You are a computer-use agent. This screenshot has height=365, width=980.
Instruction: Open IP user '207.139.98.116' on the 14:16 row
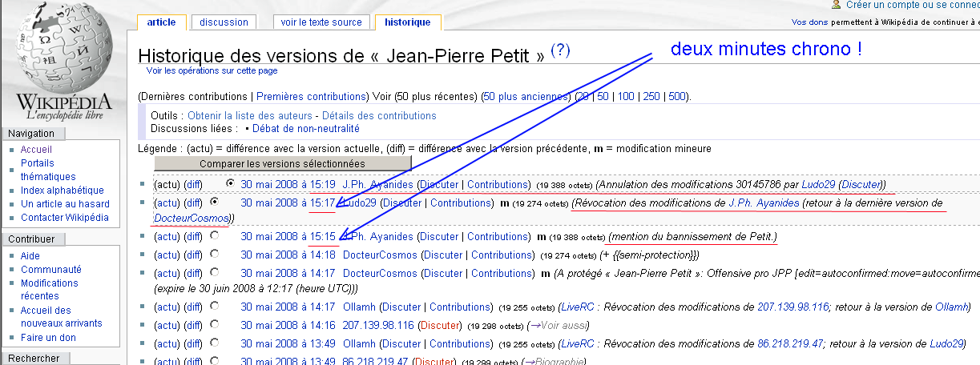pos(378,325)
